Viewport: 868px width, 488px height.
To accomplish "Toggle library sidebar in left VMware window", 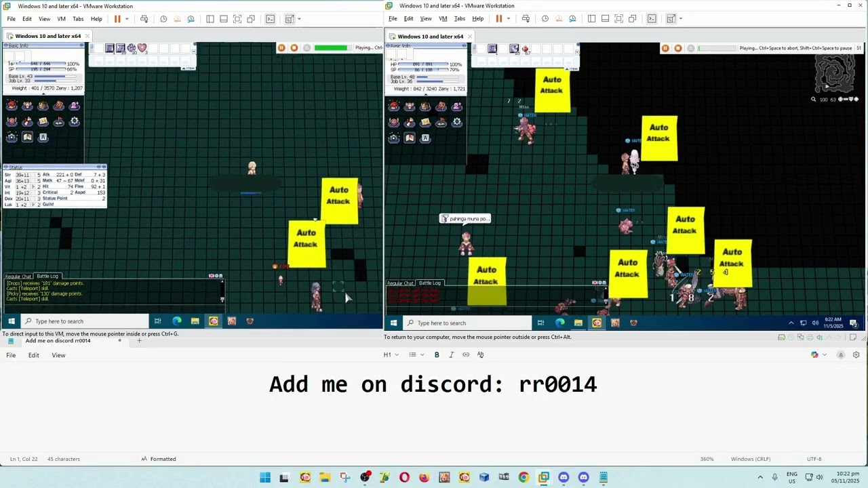I will coord(210,19).
